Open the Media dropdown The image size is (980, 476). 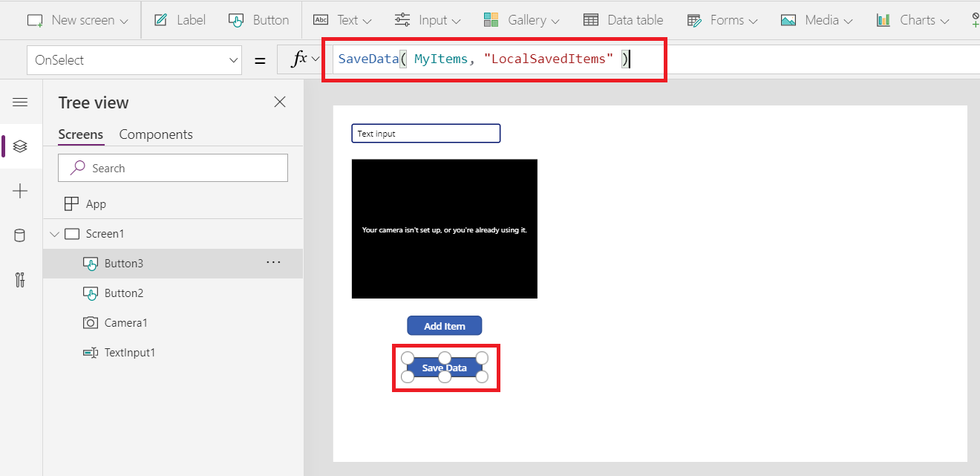tap(817, 20)
